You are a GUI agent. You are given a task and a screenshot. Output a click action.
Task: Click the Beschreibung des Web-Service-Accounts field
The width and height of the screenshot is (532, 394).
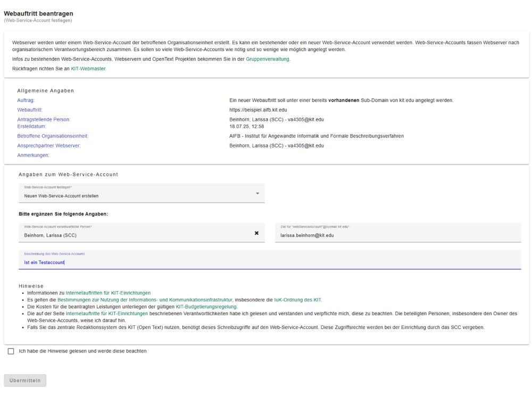tap(270, 260)
